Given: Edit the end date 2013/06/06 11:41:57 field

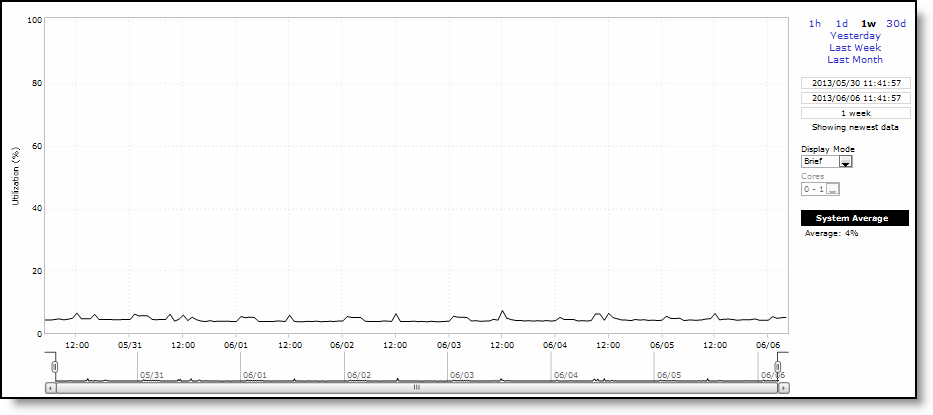Looking at the screenshot, I should [856, 98].
